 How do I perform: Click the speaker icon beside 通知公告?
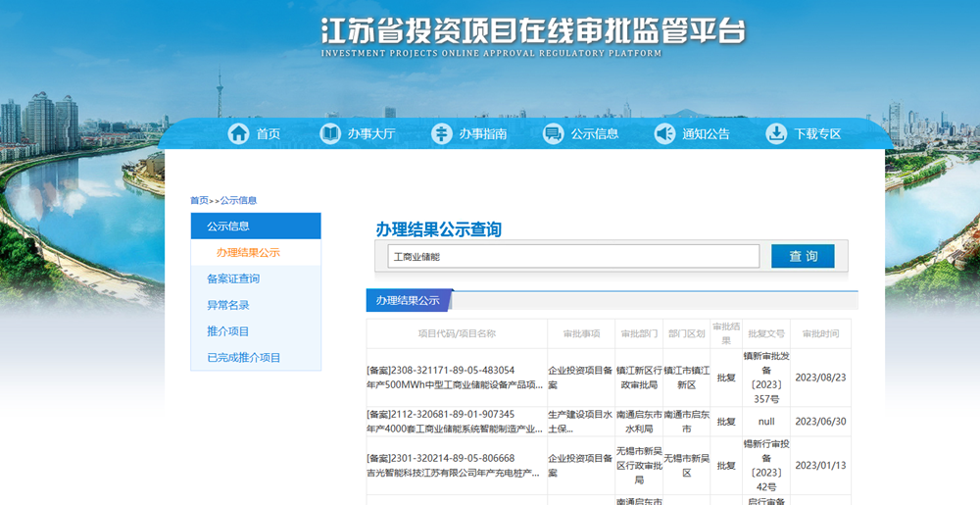665,134
